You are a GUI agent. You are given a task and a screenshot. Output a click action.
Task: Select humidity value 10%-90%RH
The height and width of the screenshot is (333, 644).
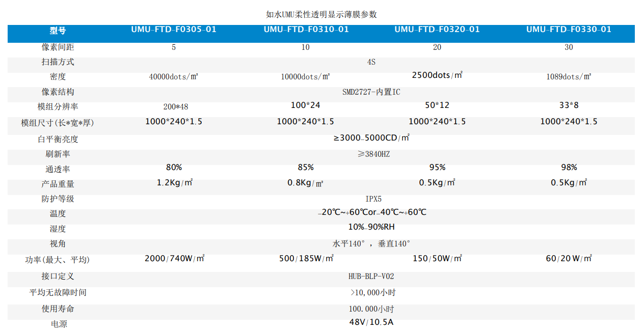(x=371, y=227)
